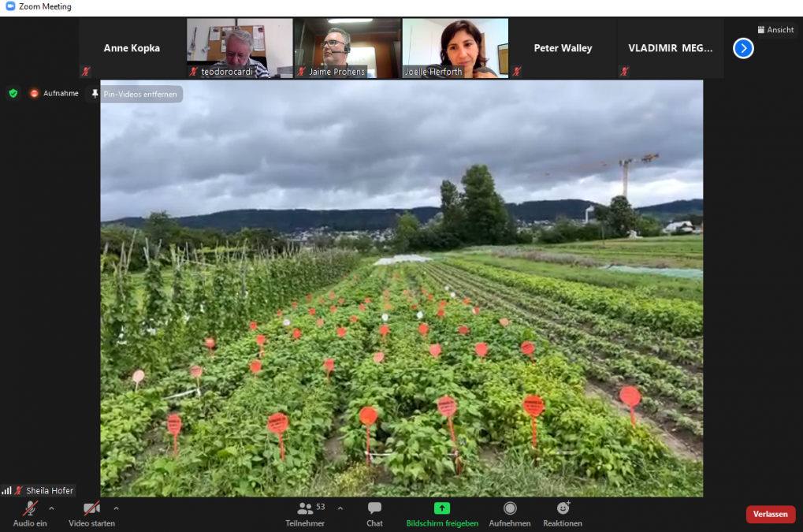This screenshot has width=803, height=532.
Task: Select Jaime Prohens video thumbnail
Action: pyautogui.click(x=347, y=49)
